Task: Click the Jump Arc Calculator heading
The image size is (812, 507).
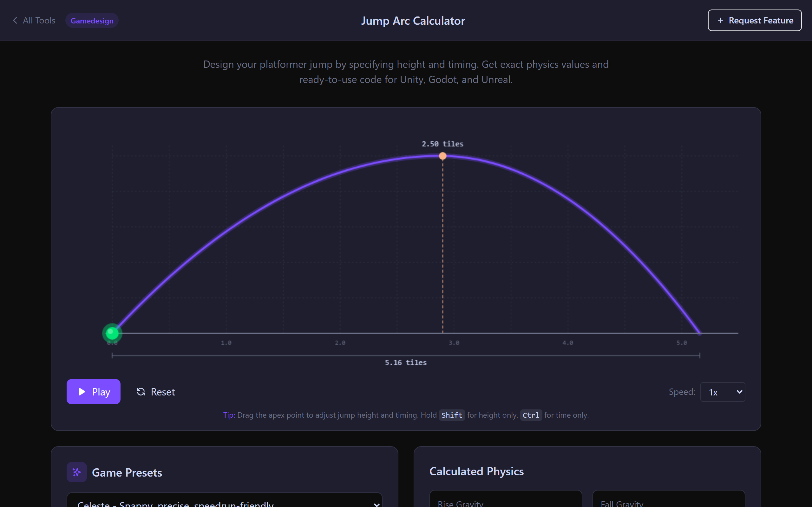Action: coord(413,20)
